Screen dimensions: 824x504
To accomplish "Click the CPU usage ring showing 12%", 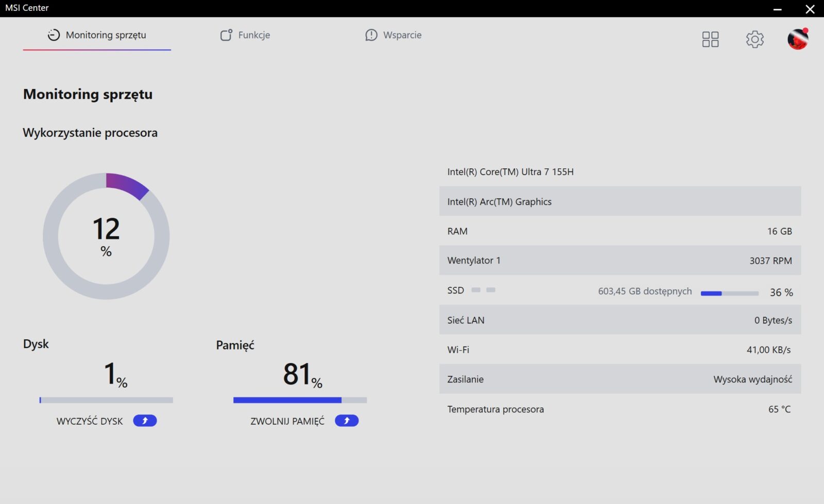I will click(x=106, y=236).
